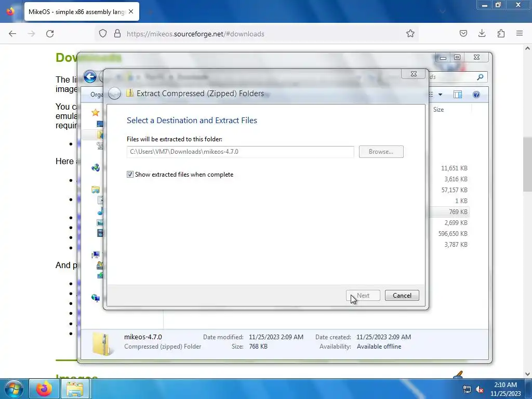This screenshot has height=399, width=532.
Task: Click Firefox icon in taskbar
Action: click(x=44, y=389)
